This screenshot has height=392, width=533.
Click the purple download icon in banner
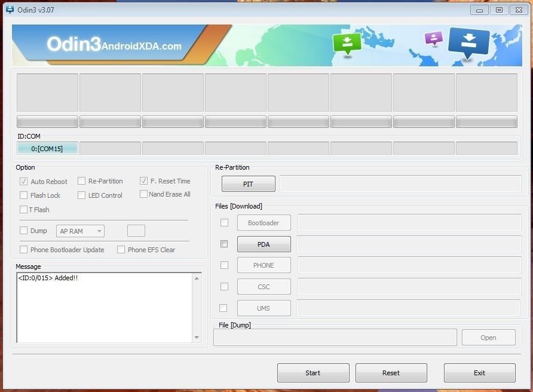click(433, 38)
